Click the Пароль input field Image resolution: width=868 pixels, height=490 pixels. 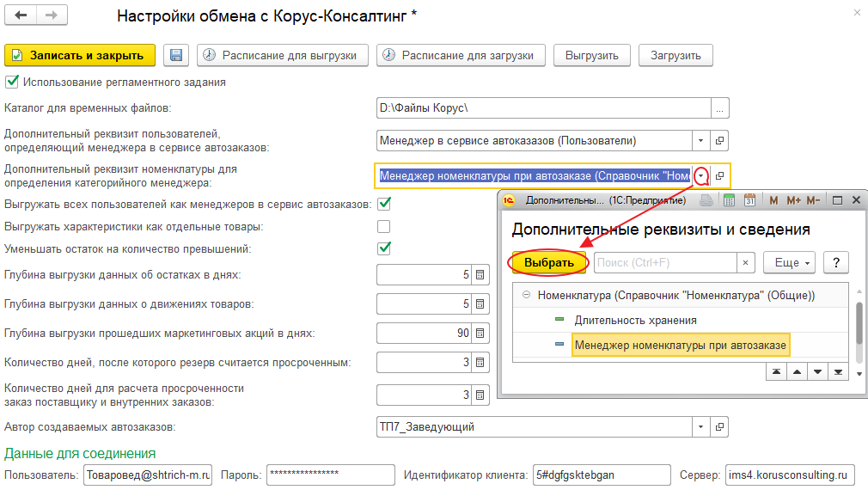(x=331, y=475)
